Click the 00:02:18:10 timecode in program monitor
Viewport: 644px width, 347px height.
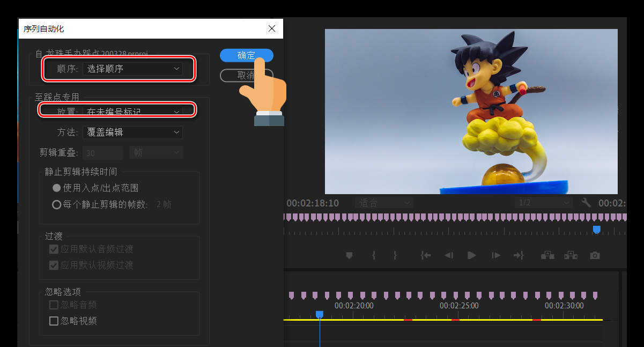click(313, 203)
